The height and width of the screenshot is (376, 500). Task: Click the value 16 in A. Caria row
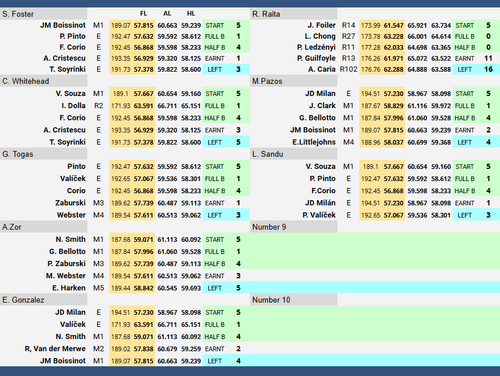coord(488,69)
